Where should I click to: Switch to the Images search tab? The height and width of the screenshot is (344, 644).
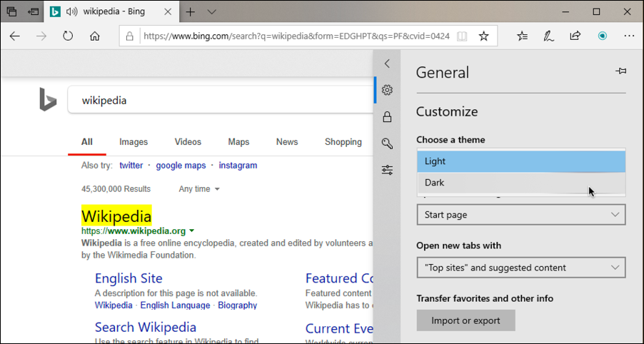(134, 142)
